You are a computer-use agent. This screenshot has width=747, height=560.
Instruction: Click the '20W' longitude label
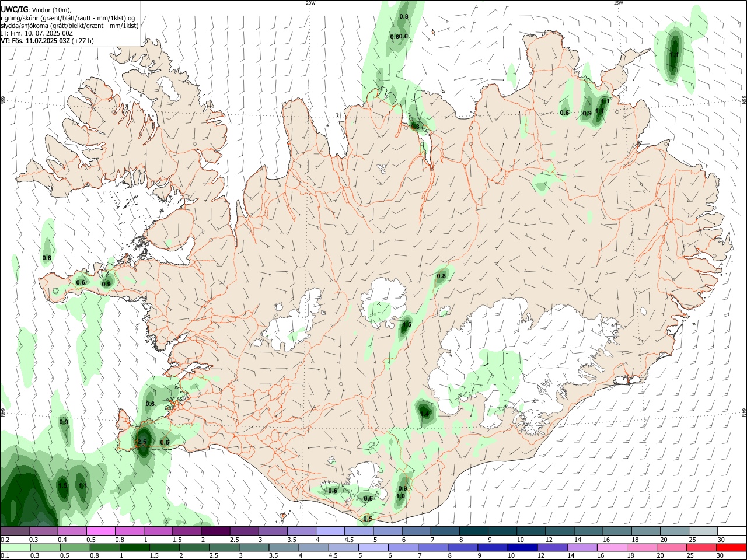310,3
